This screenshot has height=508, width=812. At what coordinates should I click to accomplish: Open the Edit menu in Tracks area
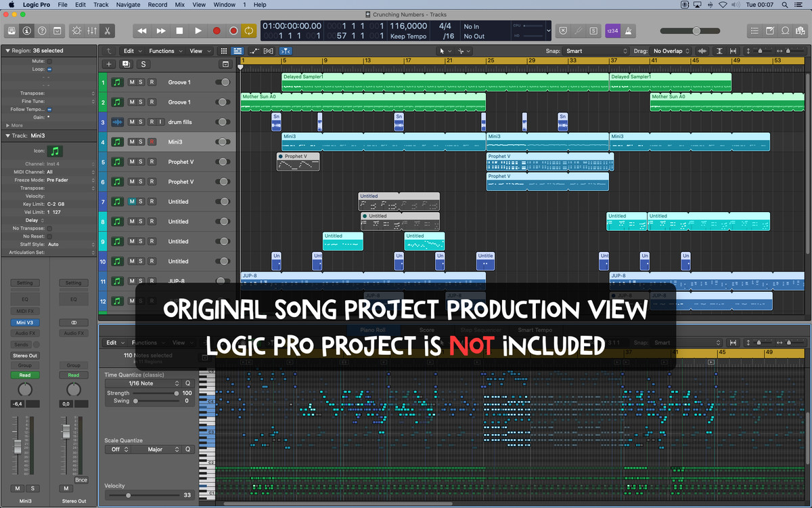tap(131, 51)
